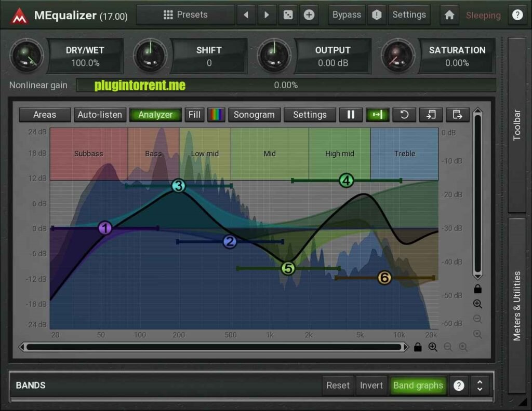Click the reset circular arrow icon

(404, 115)
